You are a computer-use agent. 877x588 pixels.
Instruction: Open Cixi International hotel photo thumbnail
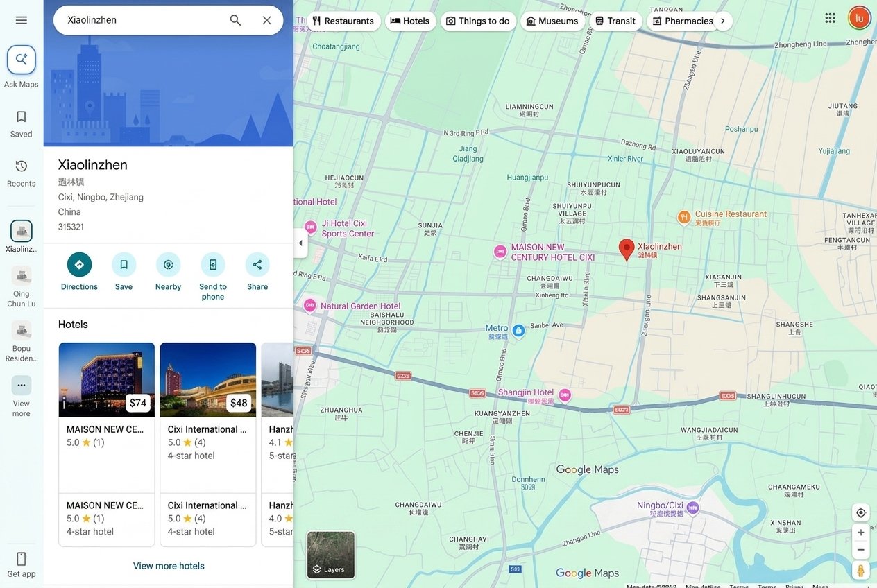pyautogui.click(x=208, y=380)
